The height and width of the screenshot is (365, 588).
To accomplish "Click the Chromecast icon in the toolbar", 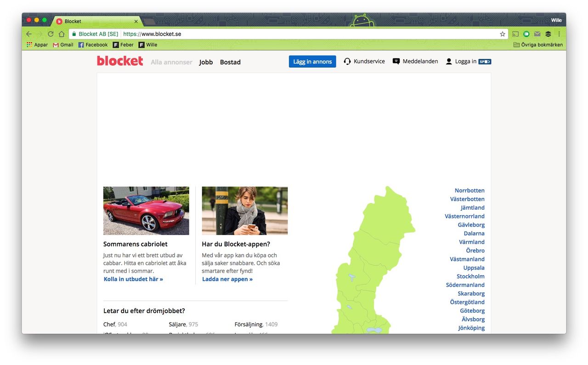I will 515,34.
